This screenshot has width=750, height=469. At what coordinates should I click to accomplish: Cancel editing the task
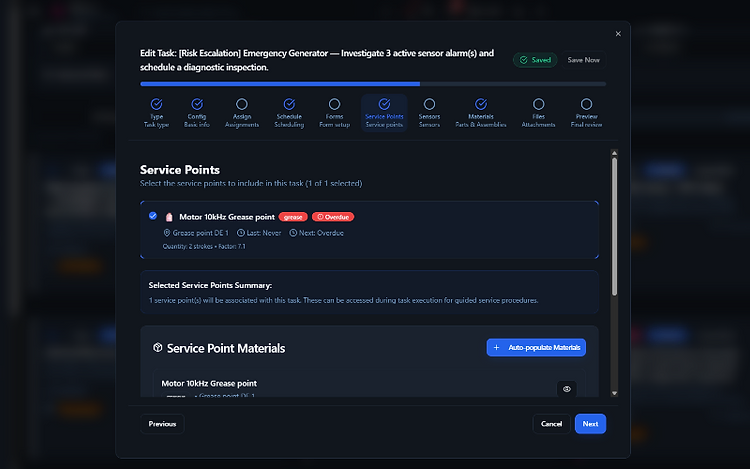tap(551, 424)
